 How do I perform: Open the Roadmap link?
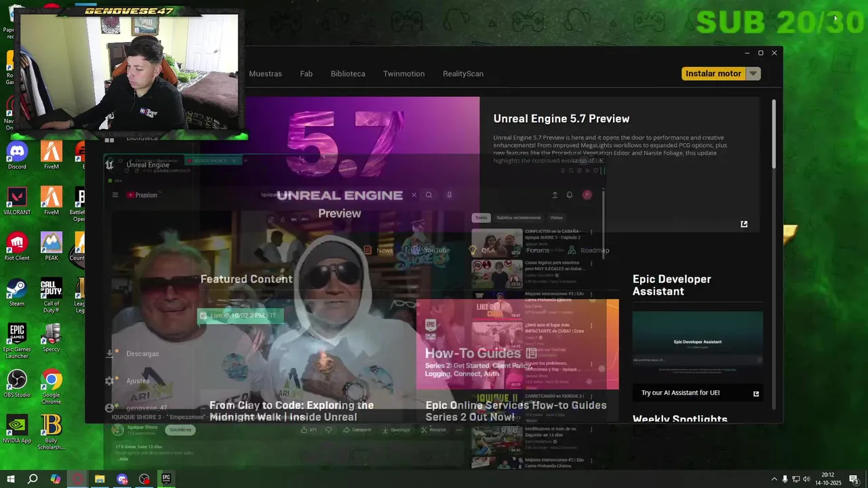(x=589, y=250)
